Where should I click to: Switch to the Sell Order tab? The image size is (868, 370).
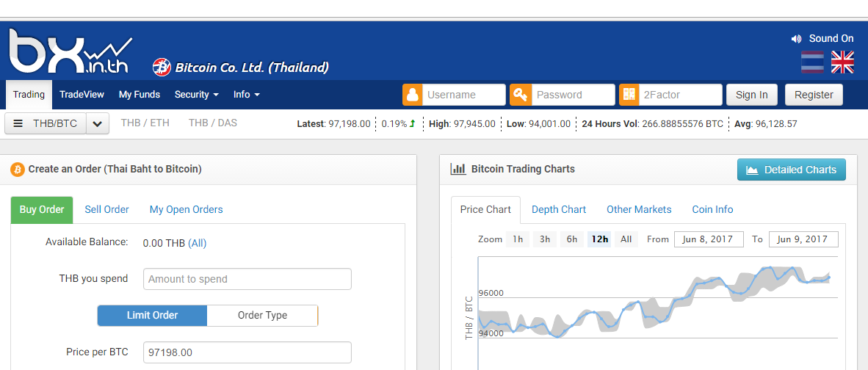(106, 210)
